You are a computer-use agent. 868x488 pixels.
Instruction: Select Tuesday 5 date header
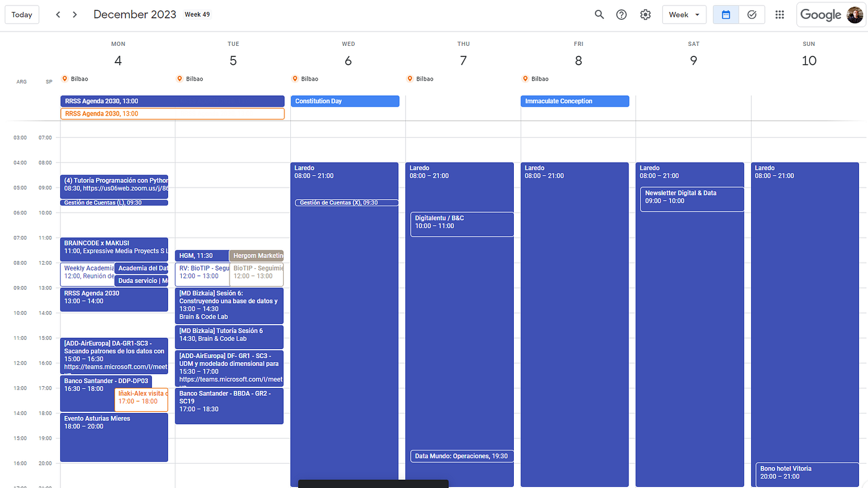click(x=233, y=60)
